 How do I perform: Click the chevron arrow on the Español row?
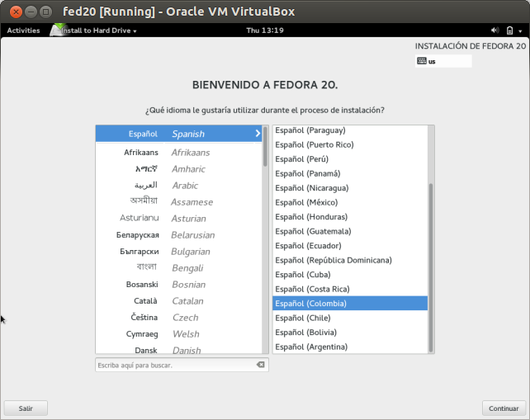click(x=258, y=134)
